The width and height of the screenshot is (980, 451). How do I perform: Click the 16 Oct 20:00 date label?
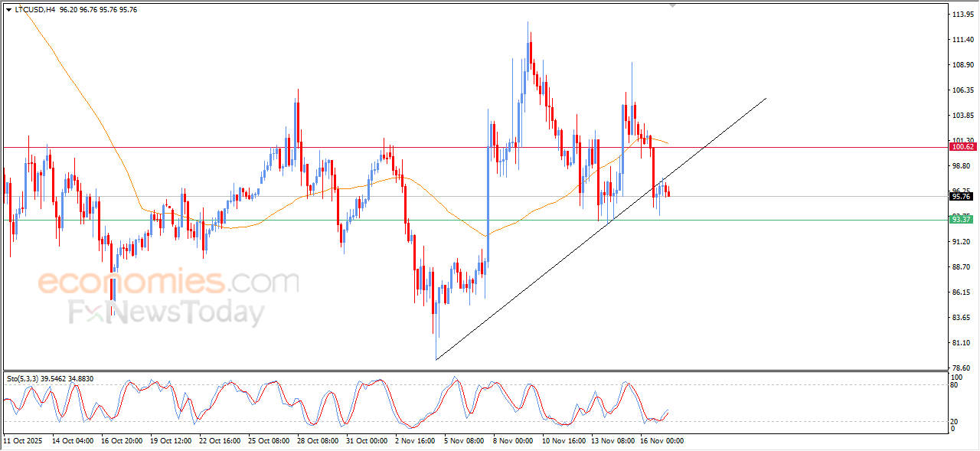(x=122, y=441)
